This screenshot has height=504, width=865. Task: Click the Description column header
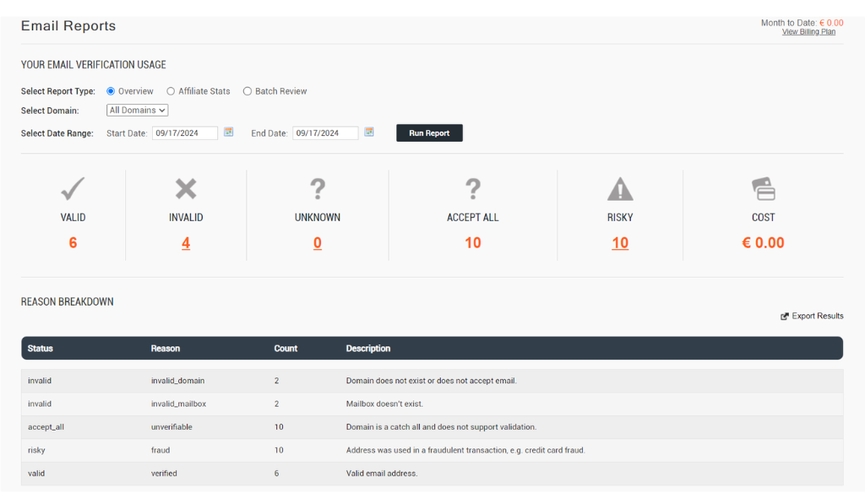pyautogui.click(x=368, y=349)
